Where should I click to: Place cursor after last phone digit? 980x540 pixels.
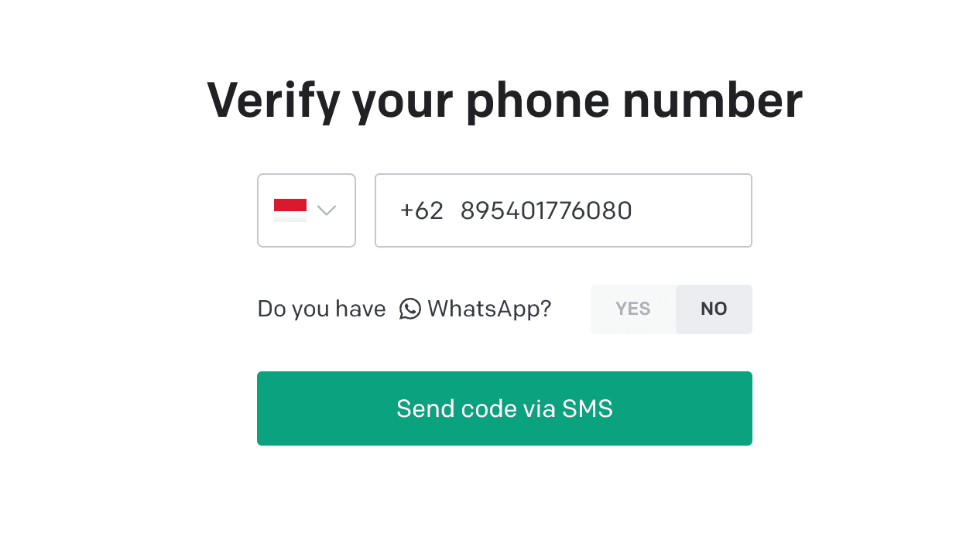(x=634, y=210)
